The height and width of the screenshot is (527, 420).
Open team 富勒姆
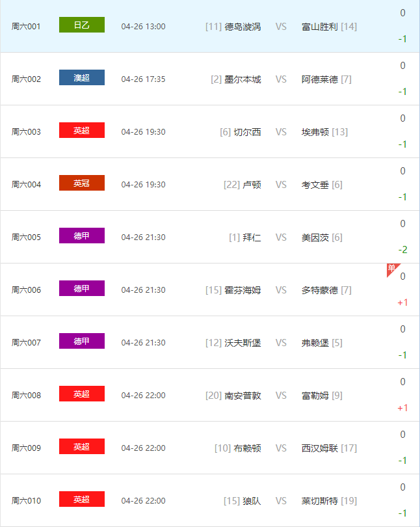coord(315,396)
